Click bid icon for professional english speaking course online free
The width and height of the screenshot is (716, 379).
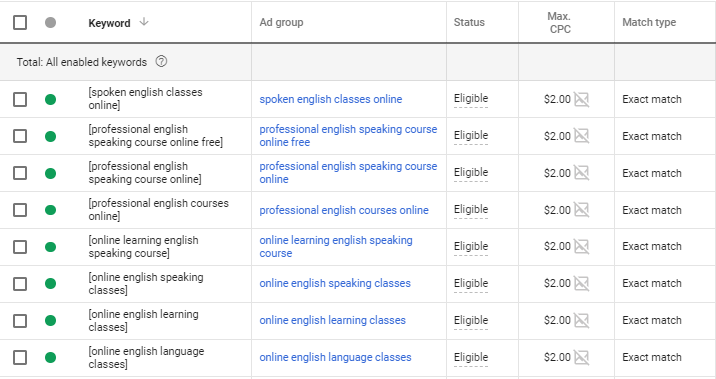click(581, 136)
